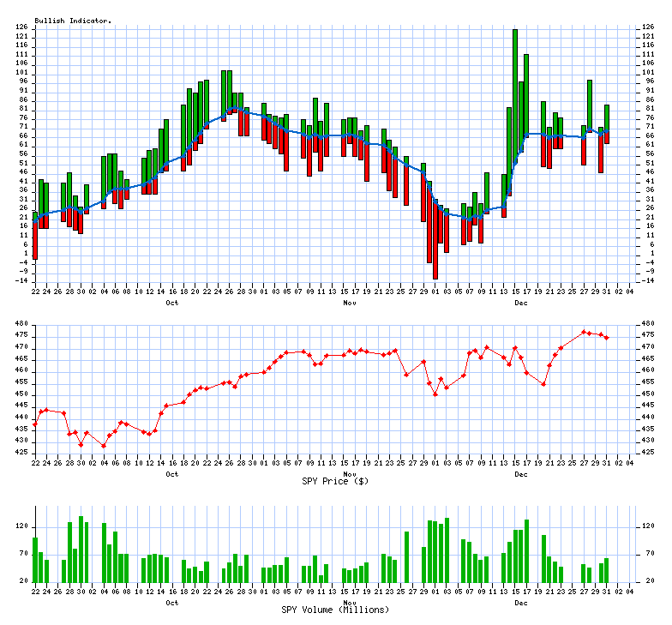The width and height of the screenshot is (672, 625).
Task: Click the "SPY Price ($)" axis caption
Action: pyautogui.click(x=335, y=481)
